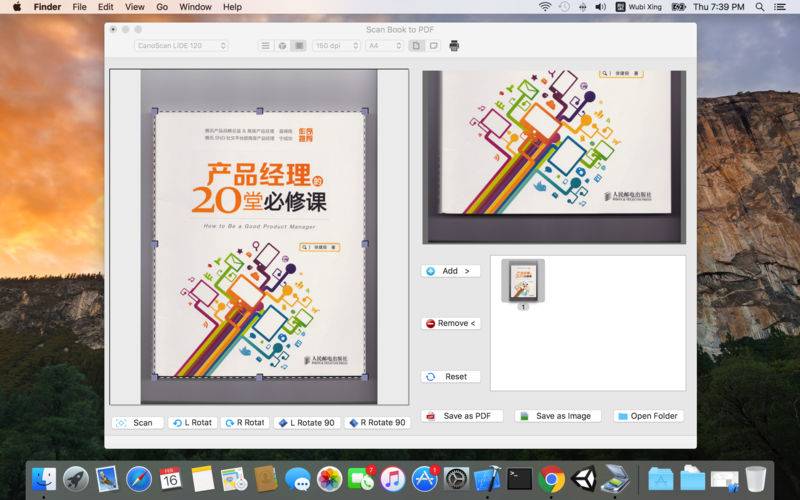This screenshot has height=500, width=800.
Task: Click the R Rotat button
Action: click(x=245, y=423)
